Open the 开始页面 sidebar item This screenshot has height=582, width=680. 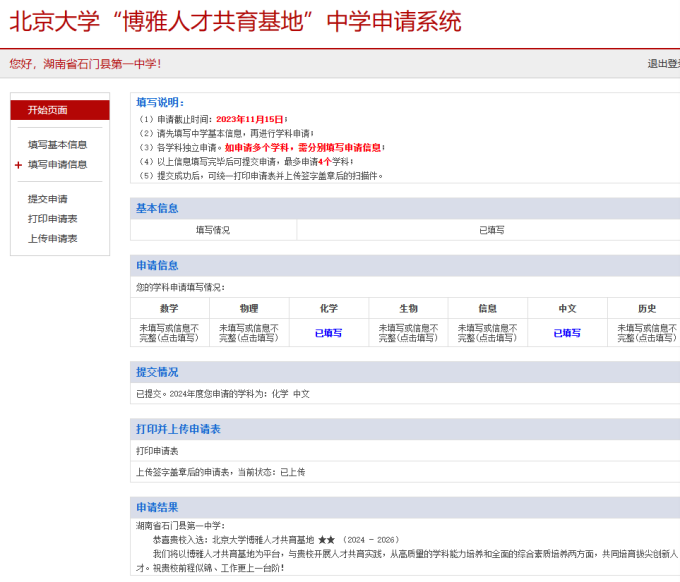60,110
